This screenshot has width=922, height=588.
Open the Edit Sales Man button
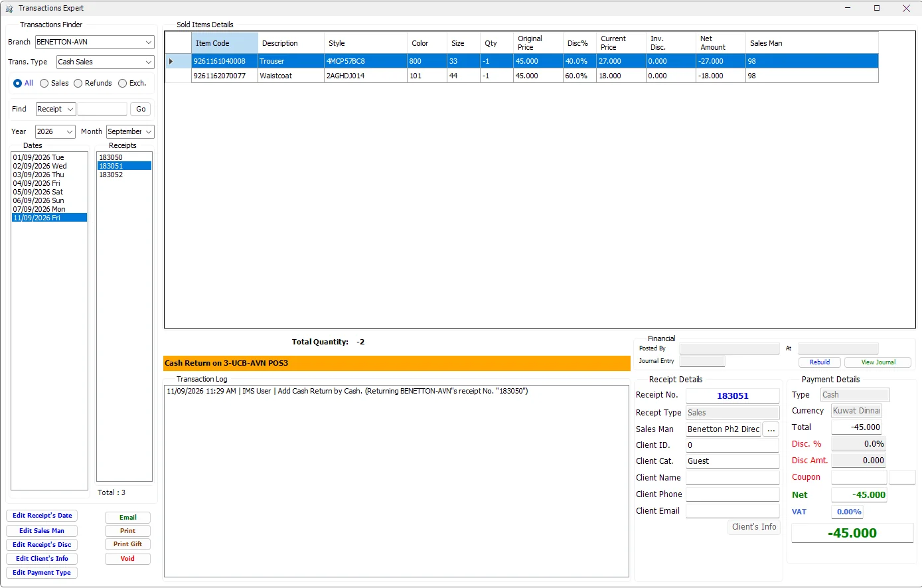[x=42, y=531]
